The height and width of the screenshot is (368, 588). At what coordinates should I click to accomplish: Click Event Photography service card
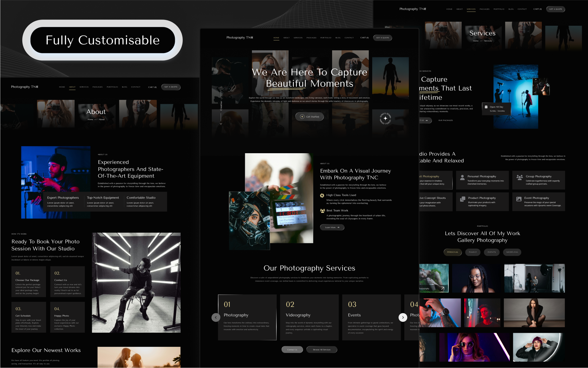coord(539,202)
